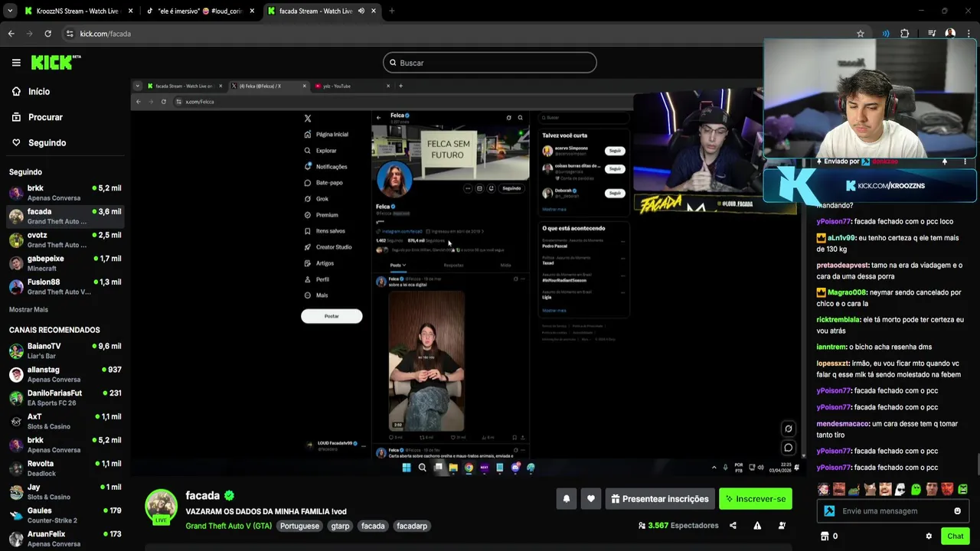This screenshot has width=980, height=551.
Task: Open recommended channel BaianoTV
Action: click(65, 350)
